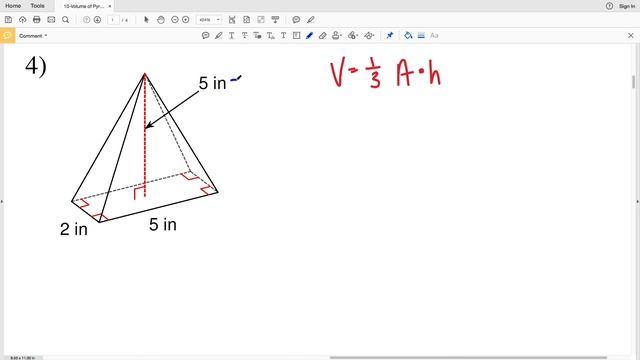Click the fit full page icon
640x360 pixels.
pyautogui.click(x=247, y=20)
